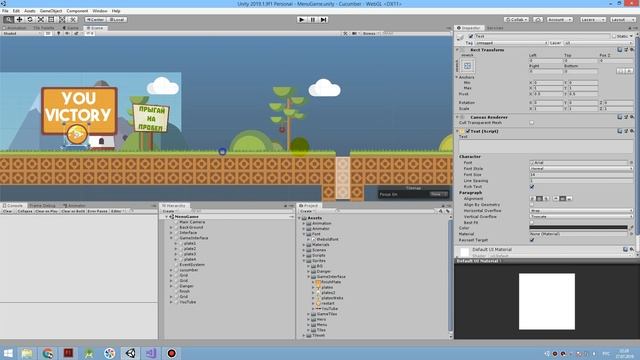Screen dimensions: 640x360
Task: Click the Text content input area
Action: pyautogui.click(x=546, y=146)
